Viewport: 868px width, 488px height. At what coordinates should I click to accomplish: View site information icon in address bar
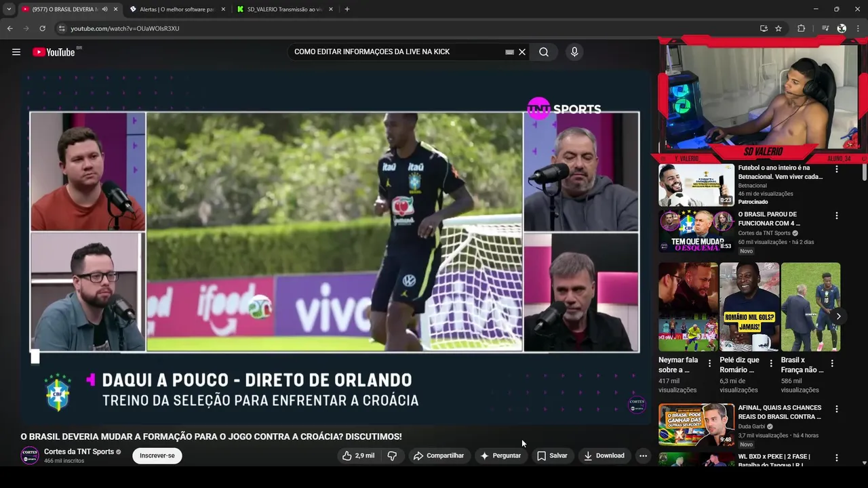[x=62, y=28]
